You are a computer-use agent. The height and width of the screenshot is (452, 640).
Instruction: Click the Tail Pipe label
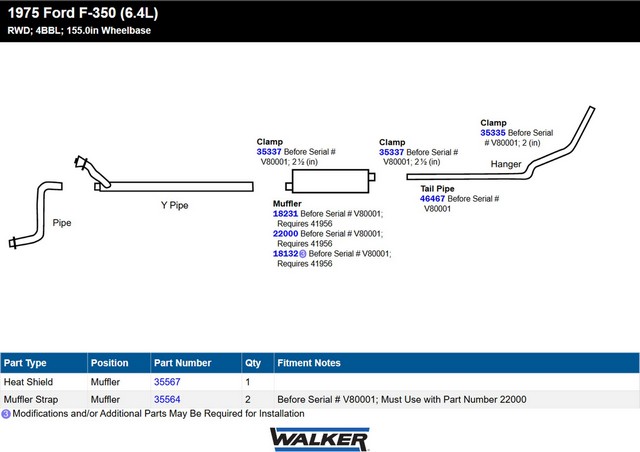pos(437,189)
